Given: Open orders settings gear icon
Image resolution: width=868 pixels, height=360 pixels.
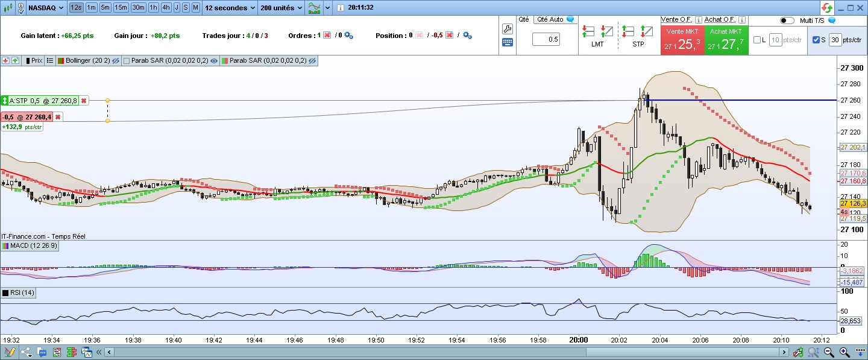Looking at the screenshot, I should point(348,36).
